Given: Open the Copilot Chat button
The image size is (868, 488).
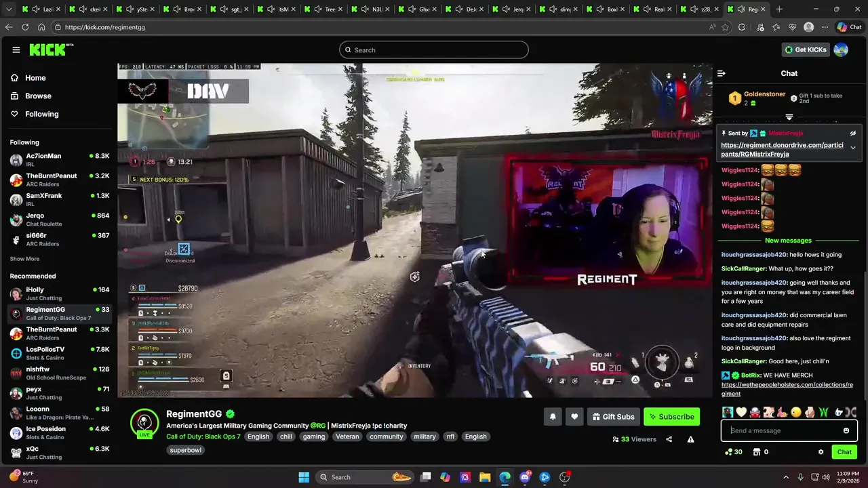Looking at the screenshot, I should pos(848,27).
